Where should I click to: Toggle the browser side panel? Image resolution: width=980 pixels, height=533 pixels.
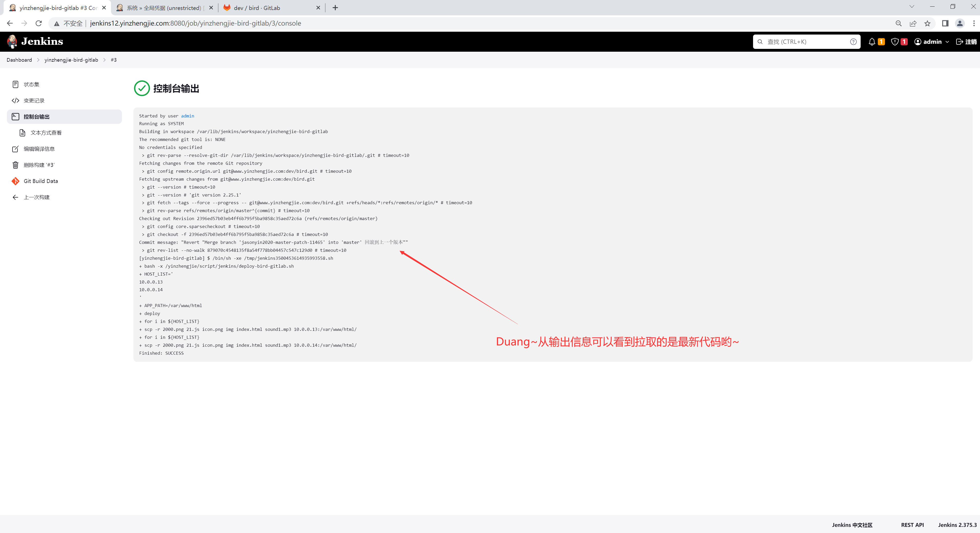click(x=945, y=23)
